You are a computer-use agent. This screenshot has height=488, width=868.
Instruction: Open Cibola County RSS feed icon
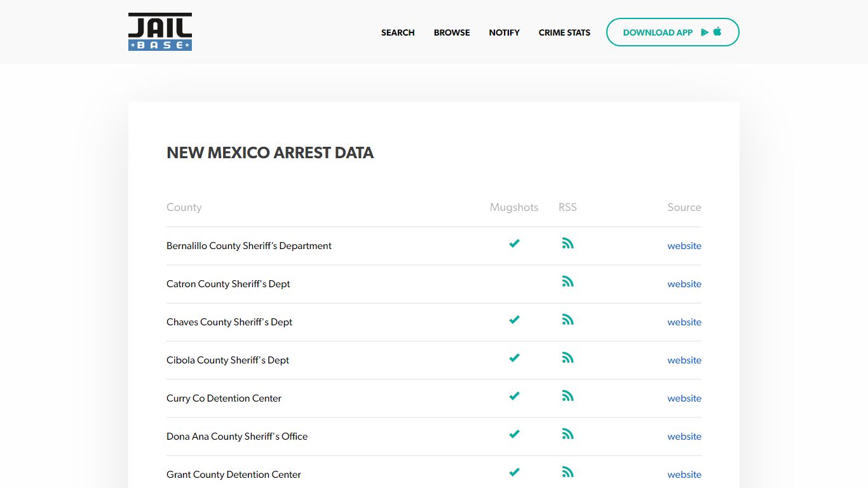point(568,358)
